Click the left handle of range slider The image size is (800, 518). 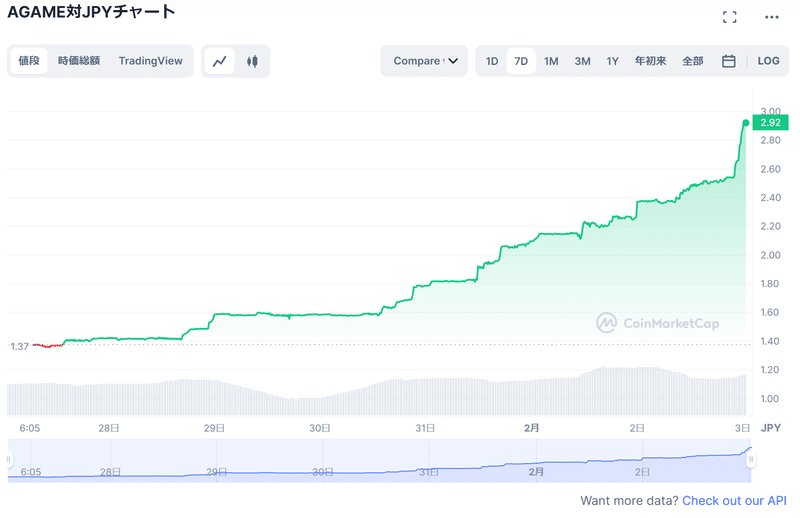(9, 460)
